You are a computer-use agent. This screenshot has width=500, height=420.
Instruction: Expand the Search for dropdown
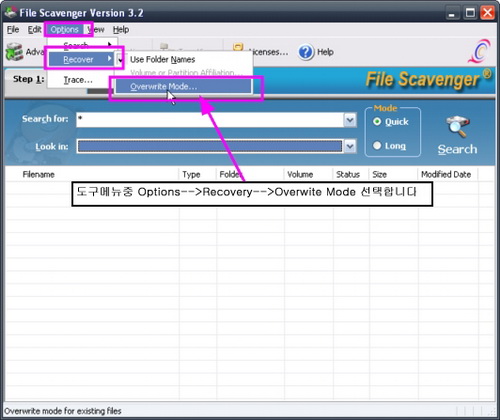(x=350, y=120)
